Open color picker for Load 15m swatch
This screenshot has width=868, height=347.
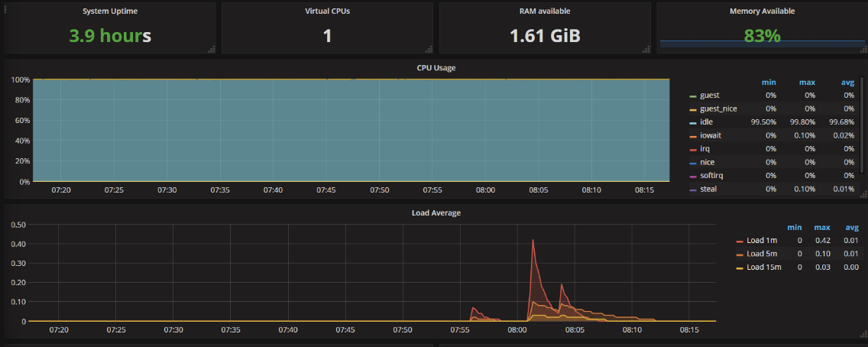740,268
